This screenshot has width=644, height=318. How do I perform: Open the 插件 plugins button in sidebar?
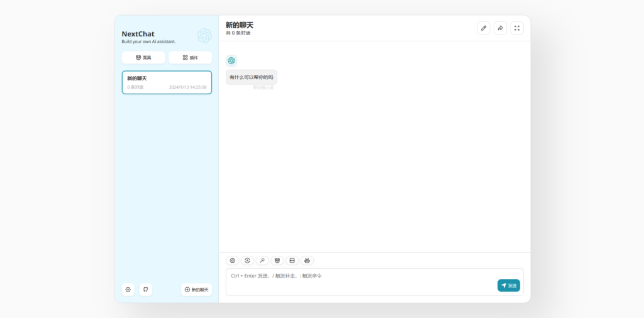(x=190, y=58)
